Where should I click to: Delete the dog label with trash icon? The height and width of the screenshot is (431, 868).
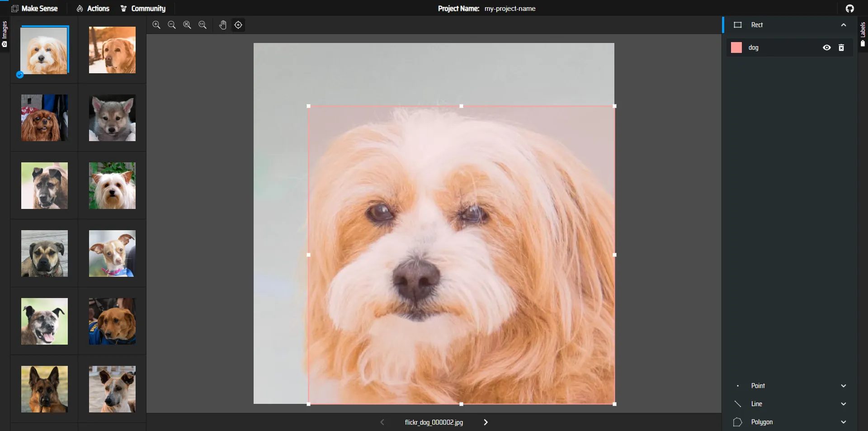[x=841, y=47]
